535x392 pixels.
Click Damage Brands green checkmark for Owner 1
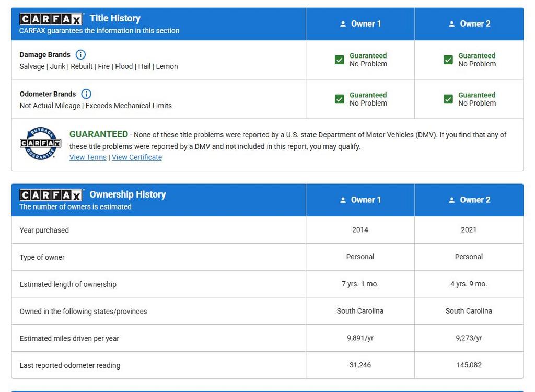pyautogui.click(x=340, y=60)
